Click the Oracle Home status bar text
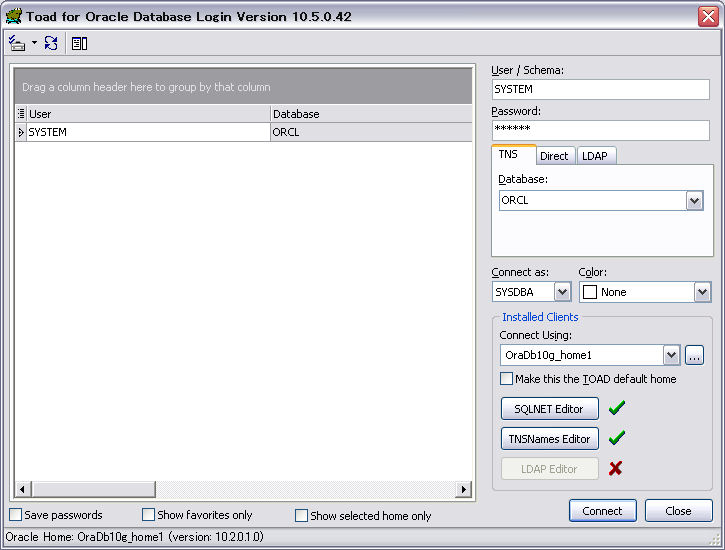The width and height of the screenshot is (725, 550). tap(135, 537)
